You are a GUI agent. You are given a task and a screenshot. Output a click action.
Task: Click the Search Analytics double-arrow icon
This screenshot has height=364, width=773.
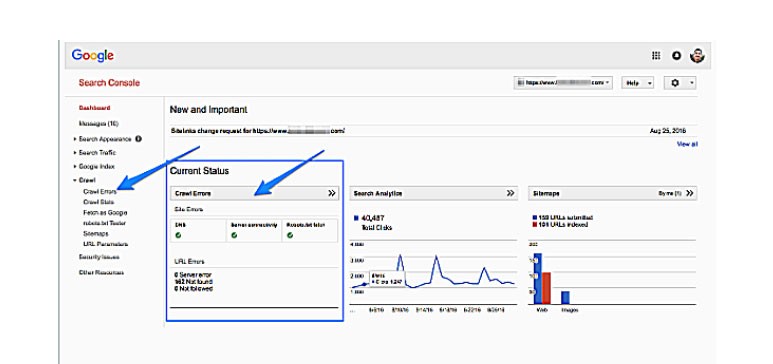510,193
